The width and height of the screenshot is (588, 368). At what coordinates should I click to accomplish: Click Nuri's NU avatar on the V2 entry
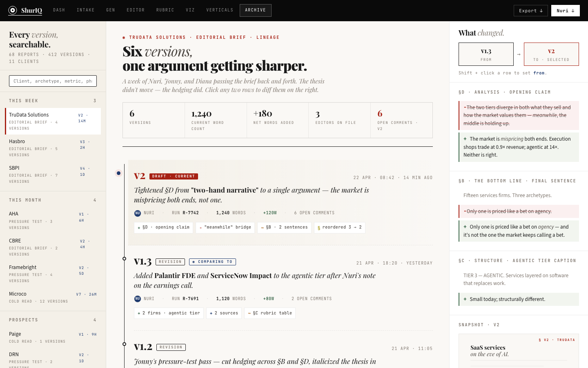click(x=138, y=213)
